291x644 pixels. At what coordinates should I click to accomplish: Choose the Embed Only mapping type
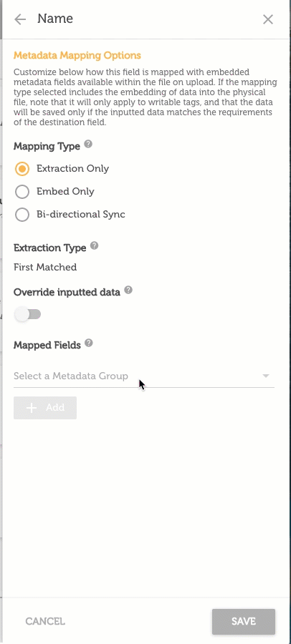(22, 192)
